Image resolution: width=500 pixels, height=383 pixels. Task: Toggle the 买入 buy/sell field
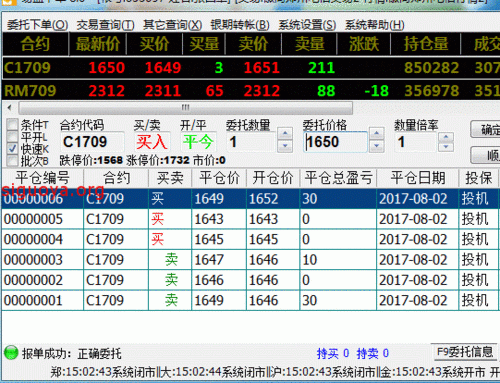tap(152, 142)
